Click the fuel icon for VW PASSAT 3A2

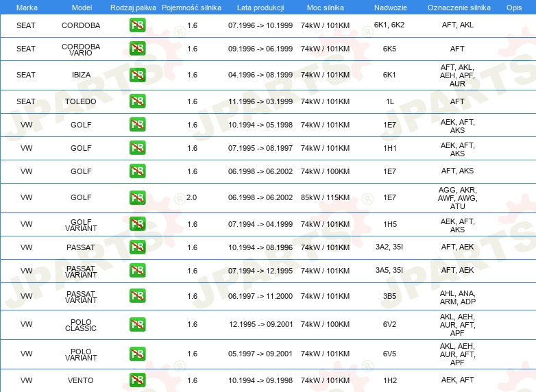[x=137, y=247]
